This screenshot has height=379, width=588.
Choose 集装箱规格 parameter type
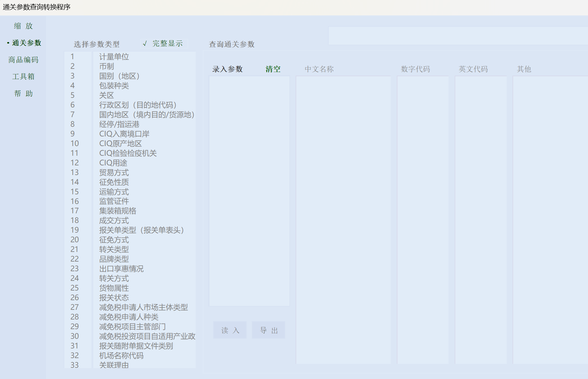coord(118,211)
